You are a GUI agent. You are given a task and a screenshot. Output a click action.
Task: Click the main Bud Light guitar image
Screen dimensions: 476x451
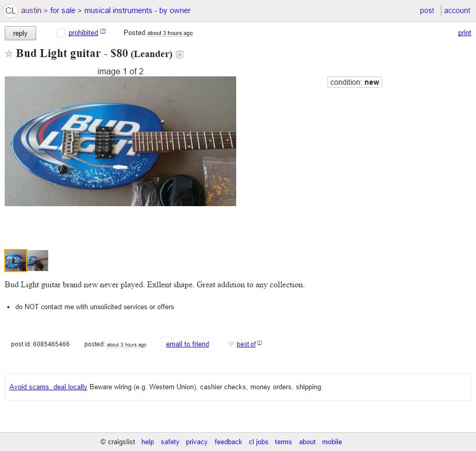[120, 141]
